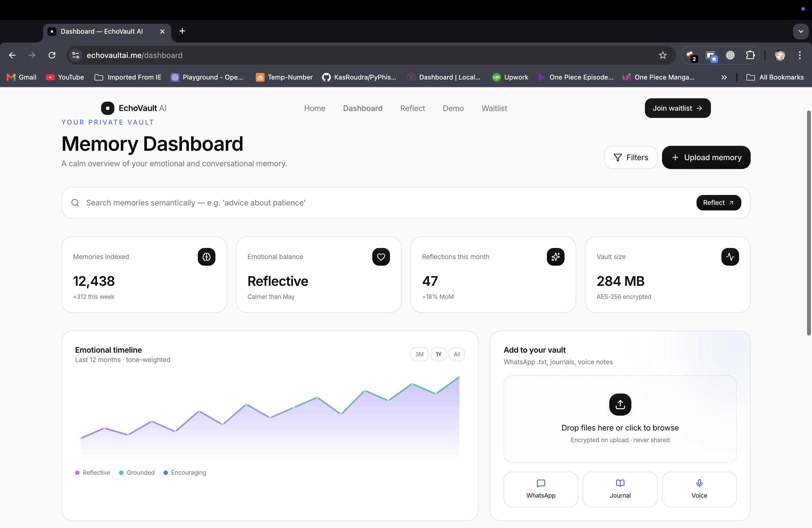Click the browser back arrow

pos(12,55)
